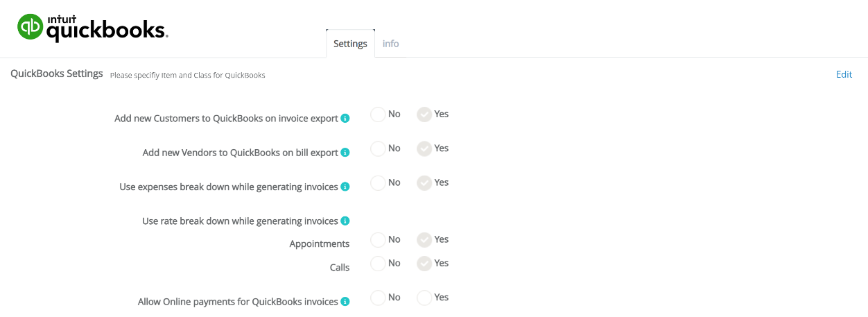Show info tooltip for expenses break down setting
The height and width of the screenshot is (317, 868).
coord(345,187)
